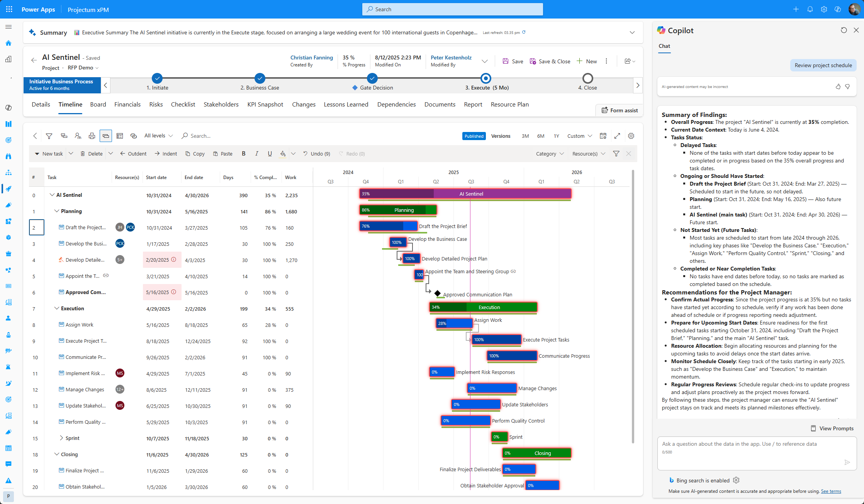Click the resource assignment person icon
This screenshot has height=504, width=864.
point(78,136)
